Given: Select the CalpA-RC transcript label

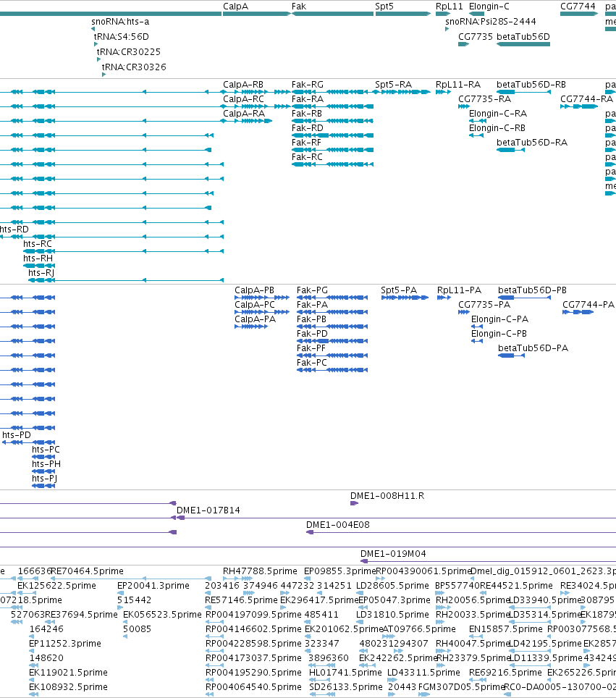Looking at the screenshot, I should [243, 99].
